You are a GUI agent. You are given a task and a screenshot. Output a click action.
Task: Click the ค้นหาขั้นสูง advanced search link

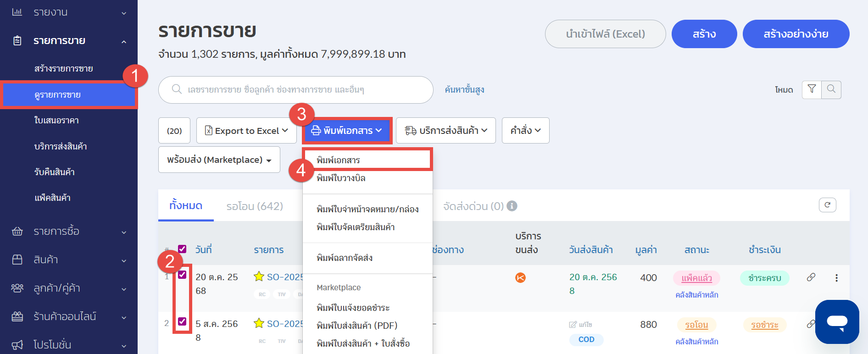coord(464,90)
